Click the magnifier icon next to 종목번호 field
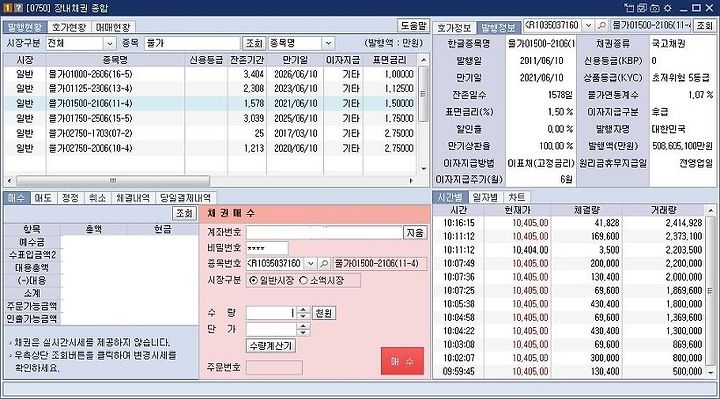720x399 pixels. (324, 264)
